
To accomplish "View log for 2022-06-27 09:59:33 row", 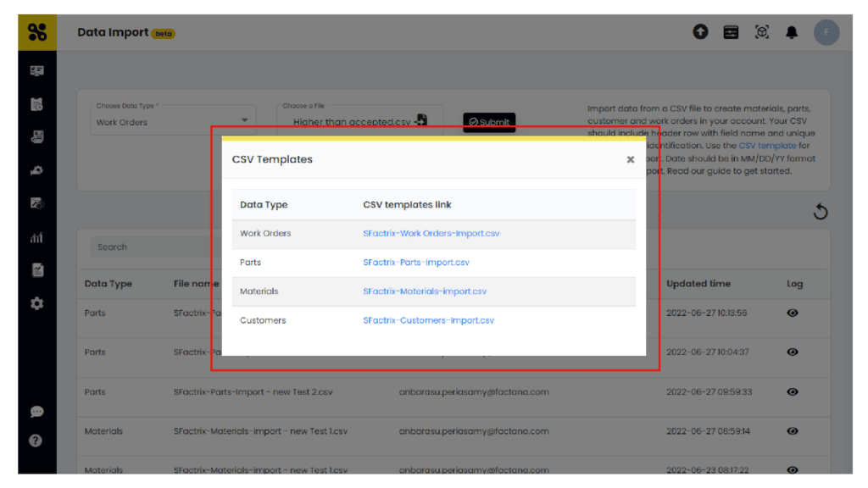I will click(x=793, y=391).
